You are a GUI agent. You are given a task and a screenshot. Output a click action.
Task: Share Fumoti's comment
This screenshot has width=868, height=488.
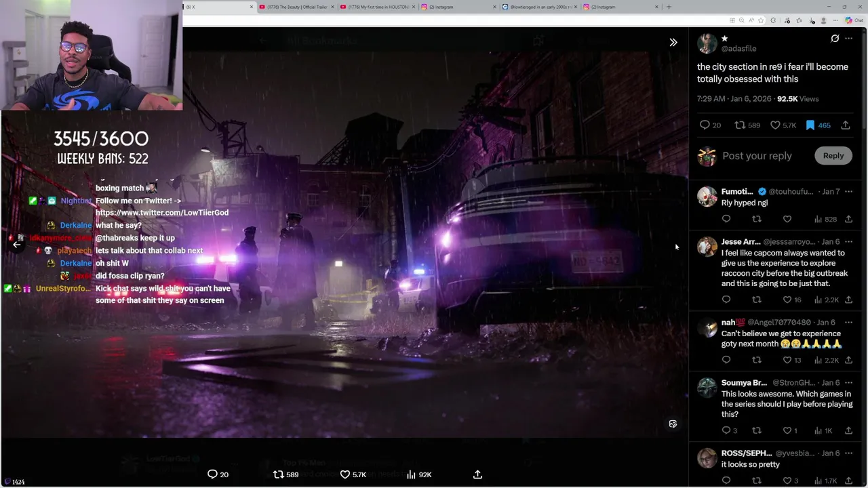(848, 219)
